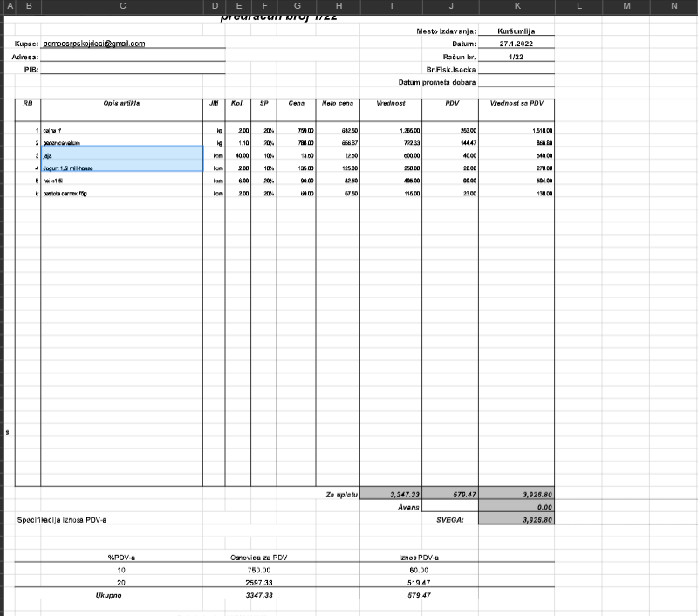Screen dimensions: 698x616
Task: Click the Mesto izdavanja: label
Action: click(x=446, y=31)
